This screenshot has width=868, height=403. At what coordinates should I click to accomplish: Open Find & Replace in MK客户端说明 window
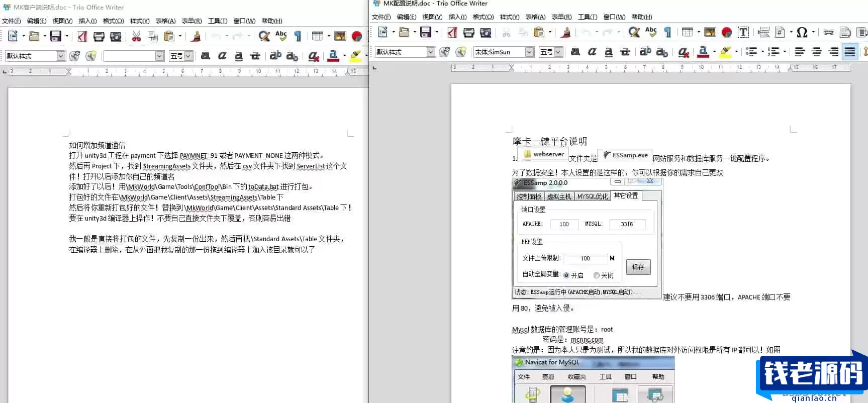[x=264, y=36]
